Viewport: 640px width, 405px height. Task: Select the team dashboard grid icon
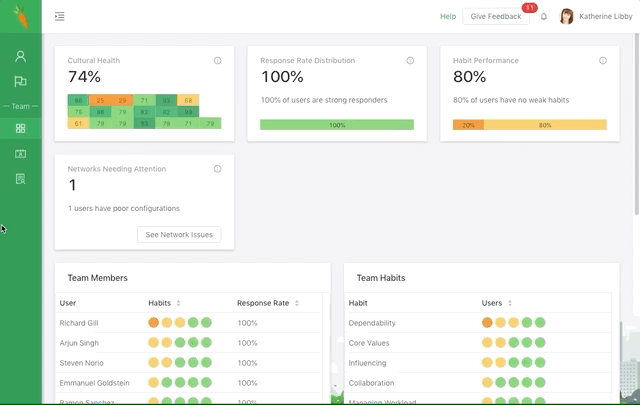click(x=20, y=129)
